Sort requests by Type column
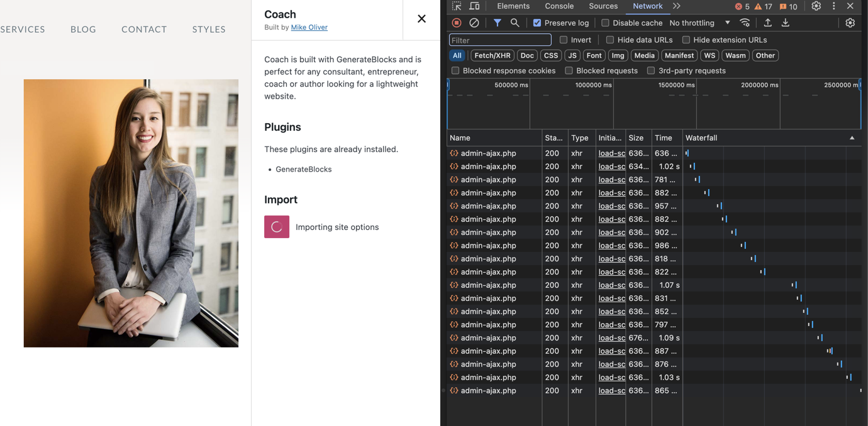 click(582, 138)
